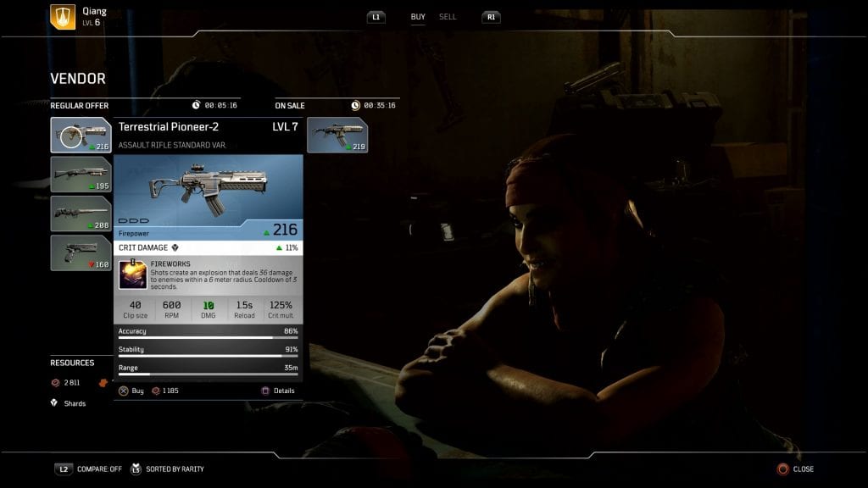The width and height of the screenshot is (868, 488).
Task: Click the RESOURCES heading
Action: click(72, 363)
